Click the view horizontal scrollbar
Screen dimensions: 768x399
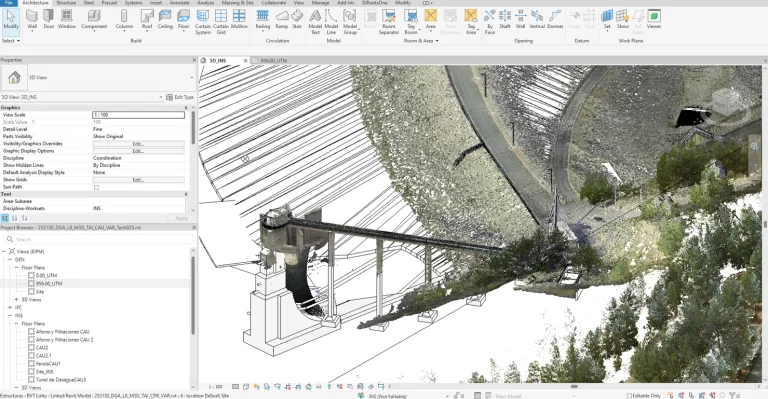[x=574, y=386]
